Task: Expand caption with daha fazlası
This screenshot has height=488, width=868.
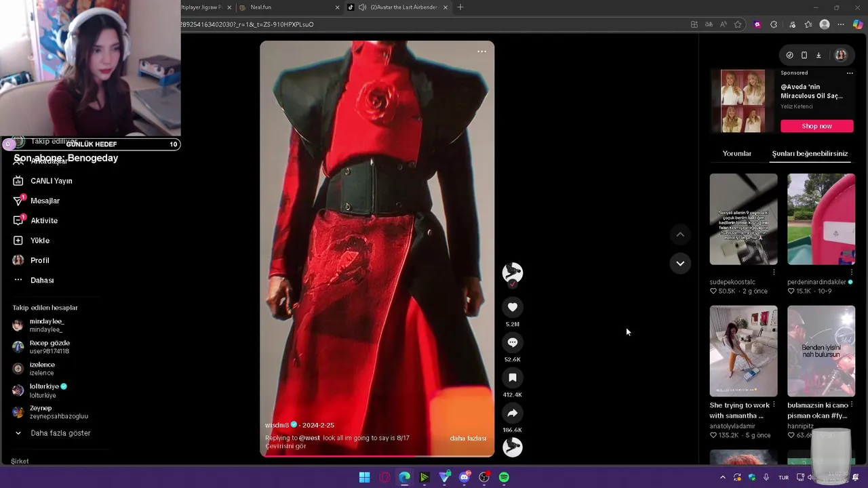Action: coord(468,439)
